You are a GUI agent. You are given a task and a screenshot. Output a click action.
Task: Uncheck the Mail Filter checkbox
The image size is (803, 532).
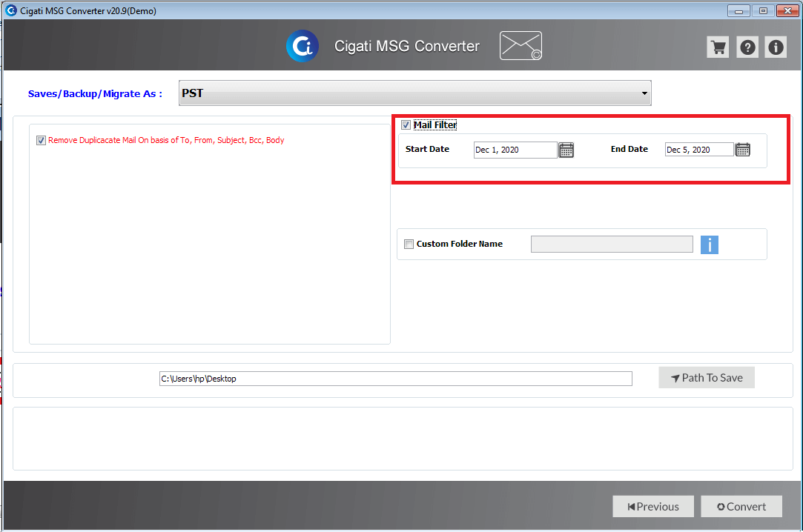406,124
